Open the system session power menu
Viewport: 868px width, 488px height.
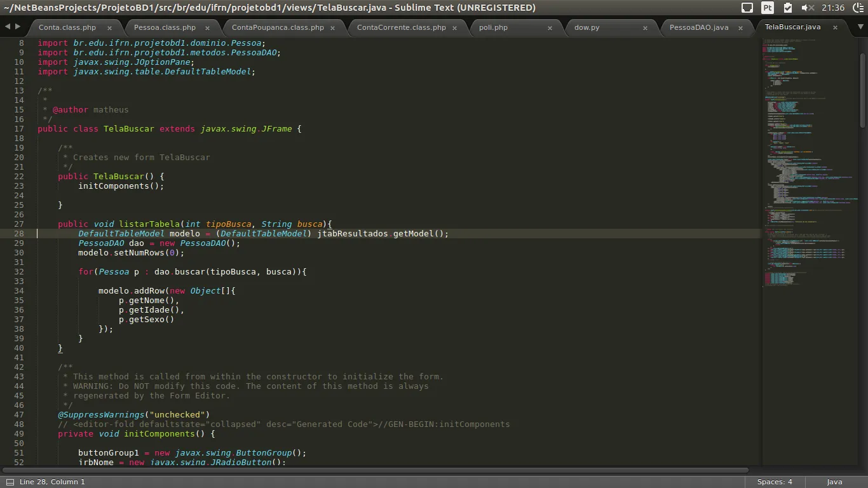coord(857,8)
